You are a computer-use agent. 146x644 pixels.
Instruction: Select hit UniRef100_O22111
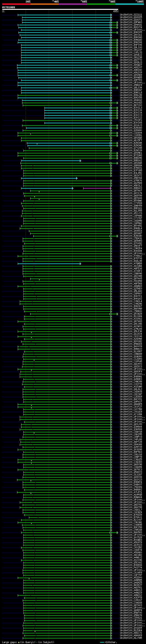[131, 15]
